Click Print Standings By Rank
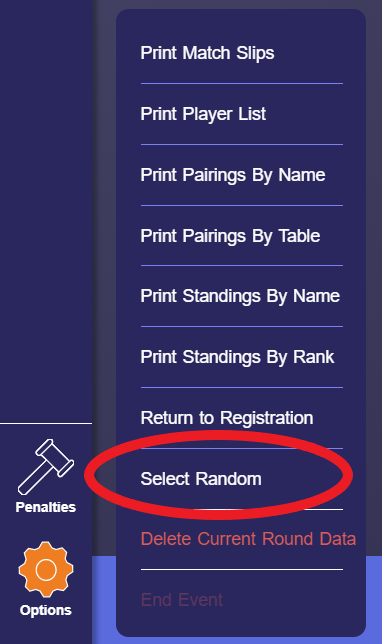The image size is (382, 644). (x=237, y=357)
